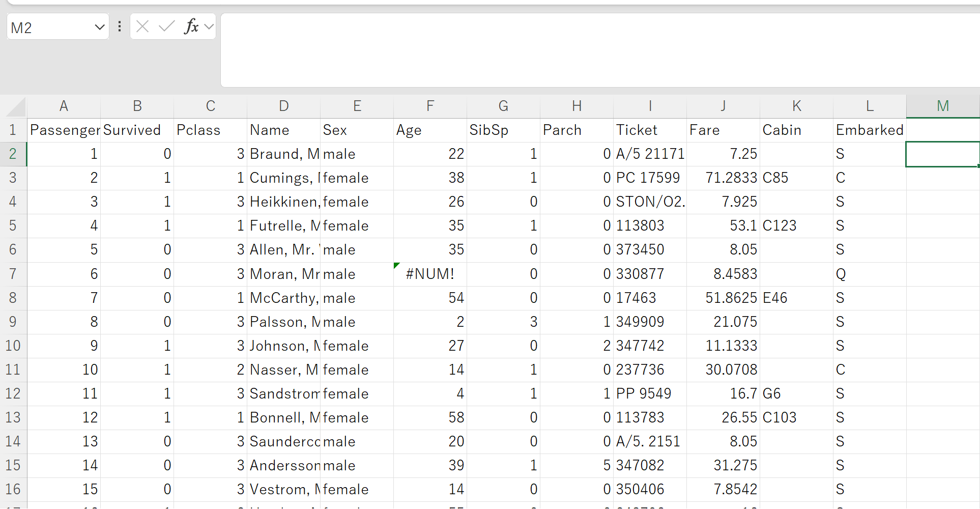The image size is (980, 509).
Task: Select column M header
Action: (942, 106)
